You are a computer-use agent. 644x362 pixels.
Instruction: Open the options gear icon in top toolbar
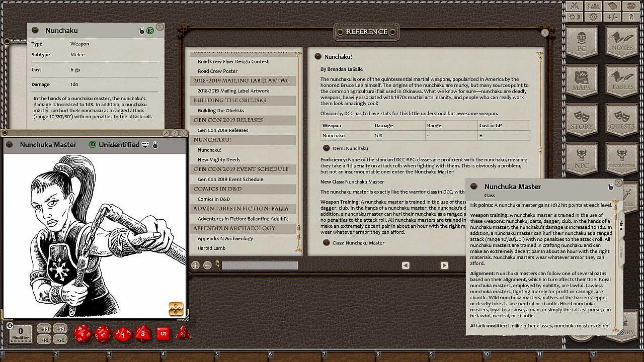tap(594, 17)
